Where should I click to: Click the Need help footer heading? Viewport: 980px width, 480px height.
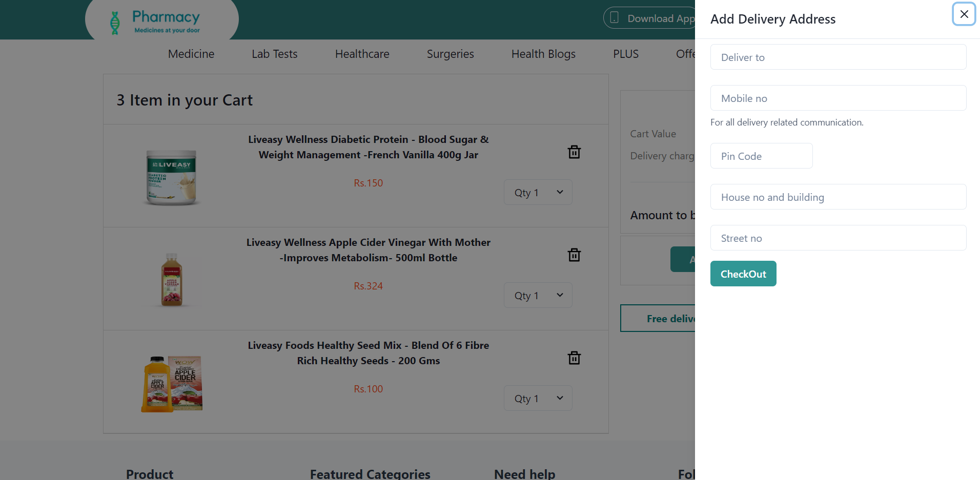[x=524, y=474]
